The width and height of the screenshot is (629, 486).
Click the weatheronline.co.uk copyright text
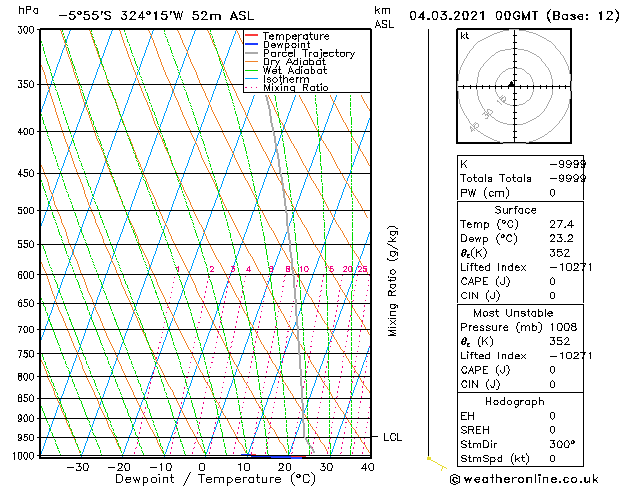(524, 479)
